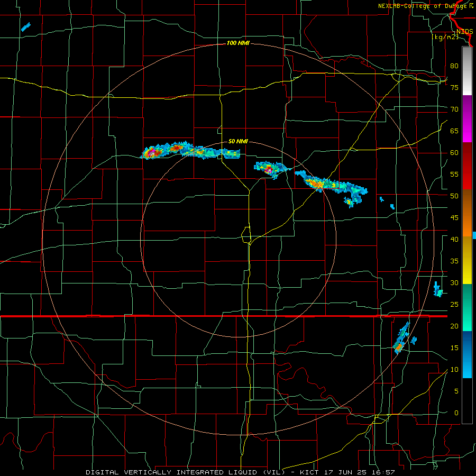Image resolution: width=476 pixels, height=476 pixels.
Task: Click the "50 NMI" range ring label
Action: pos(238,141)
